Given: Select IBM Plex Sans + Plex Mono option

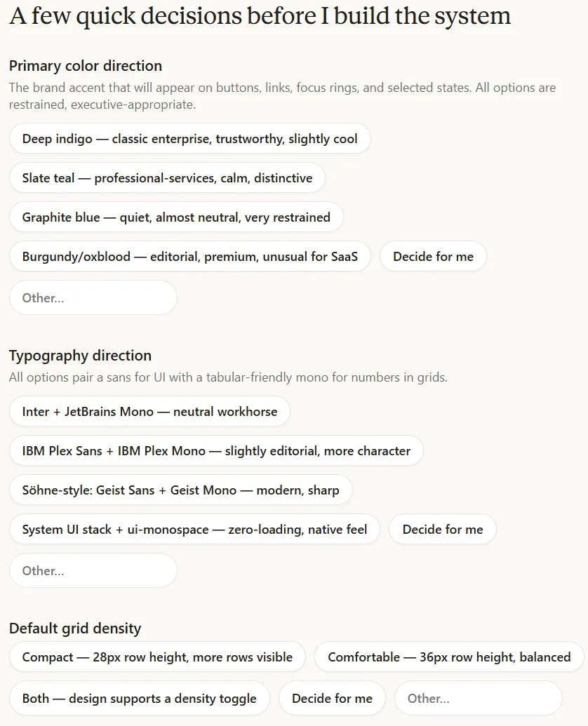Looking at the screenshot, I should point(216,451).
